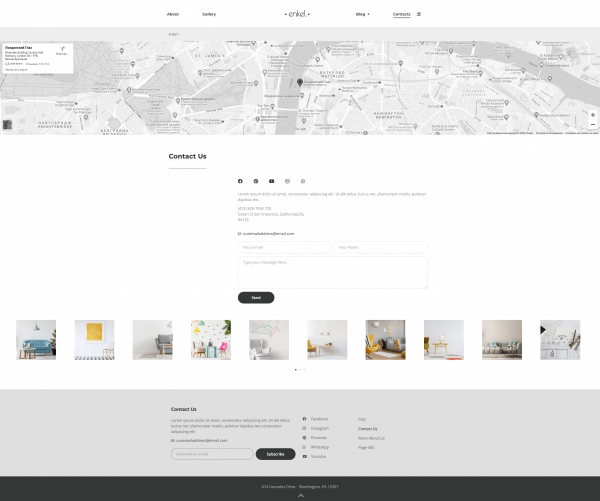Open the YouTube icon under Contact Us
The height and width of the screenshot is (501, 600).
point(271,181)
